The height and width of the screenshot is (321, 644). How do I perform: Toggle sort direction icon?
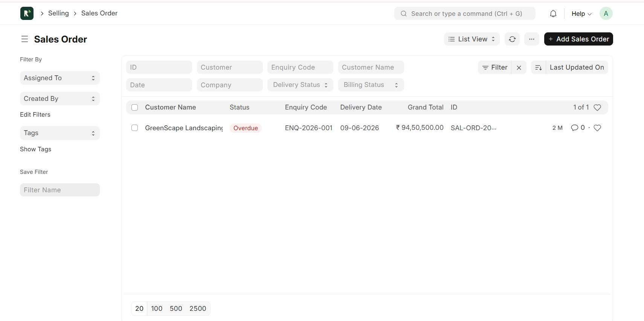pyautogui.click(x=539, y=67)
